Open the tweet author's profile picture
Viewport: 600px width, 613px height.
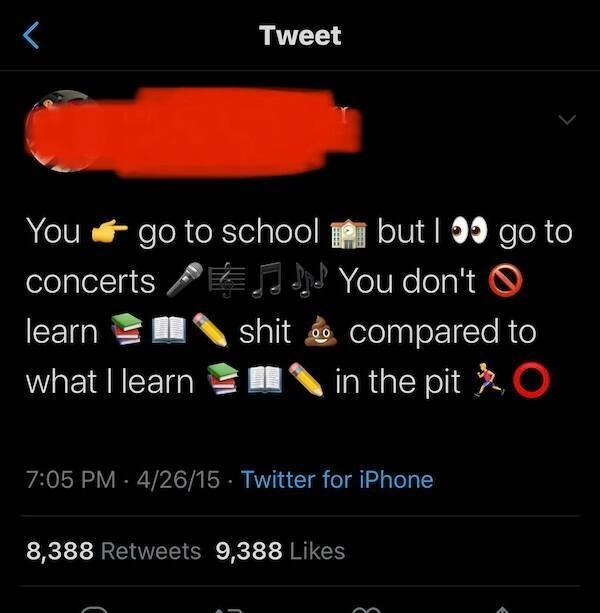click(59, 131)
